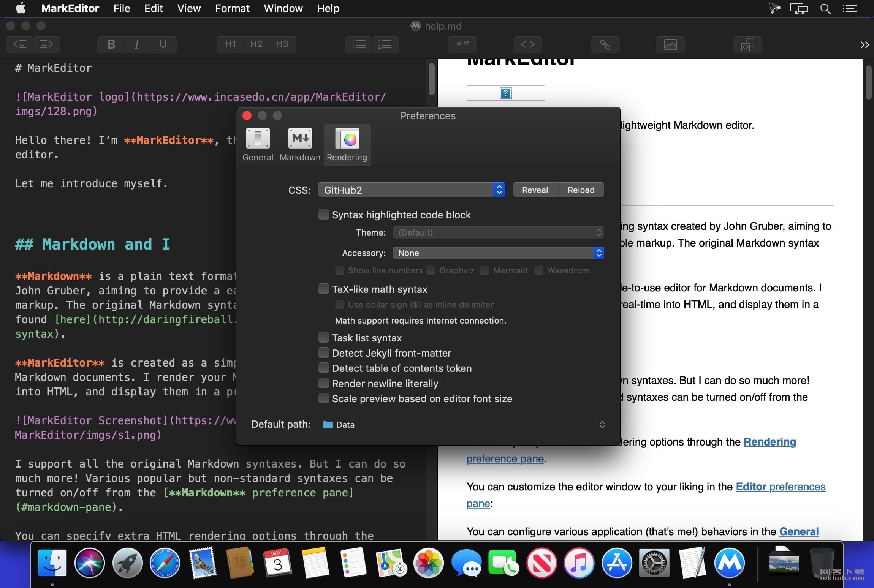The width and height of the screenshot is (874, 588).
Task: Toggle Italic formatting in toolbar
Action: pyautogui.click(x=137, y=44)
